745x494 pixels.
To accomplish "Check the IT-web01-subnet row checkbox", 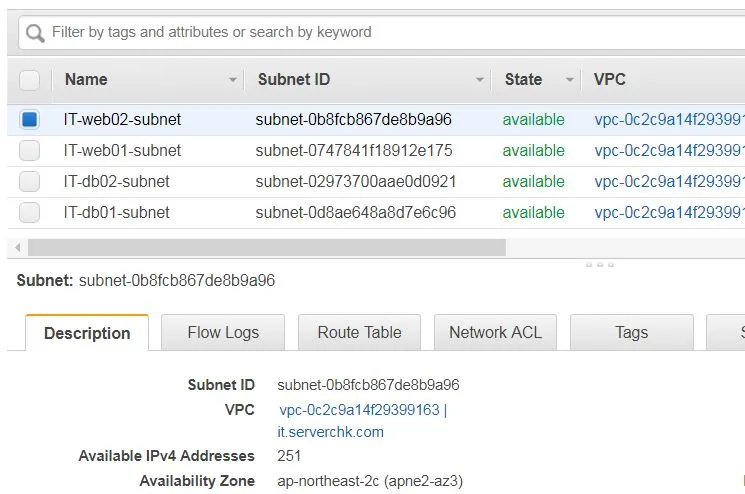I will 29,151.
